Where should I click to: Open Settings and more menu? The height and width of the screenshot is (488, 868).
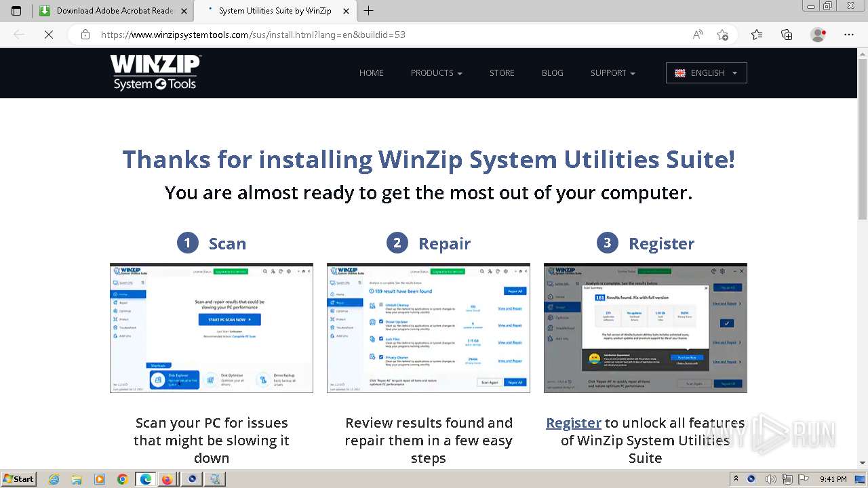coord(849,35)
